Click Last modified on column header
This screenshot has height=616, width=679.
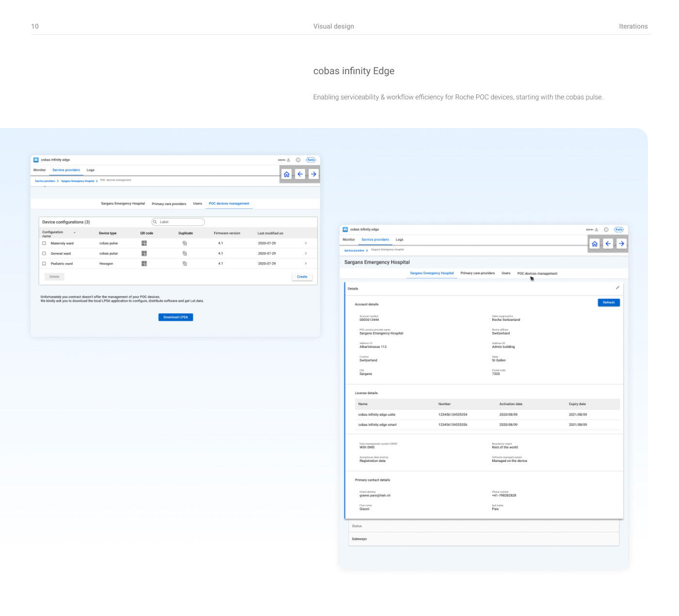(270, 233)
